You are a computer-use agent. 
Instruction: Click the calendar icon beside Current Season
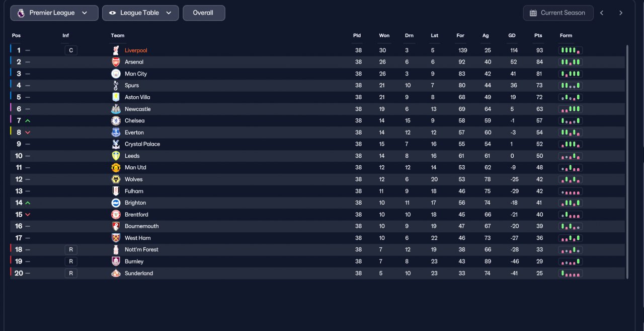click(533, 13)
